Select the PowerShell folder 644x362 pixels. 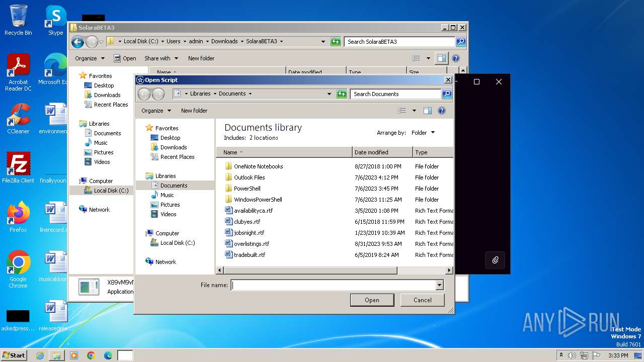243,189
